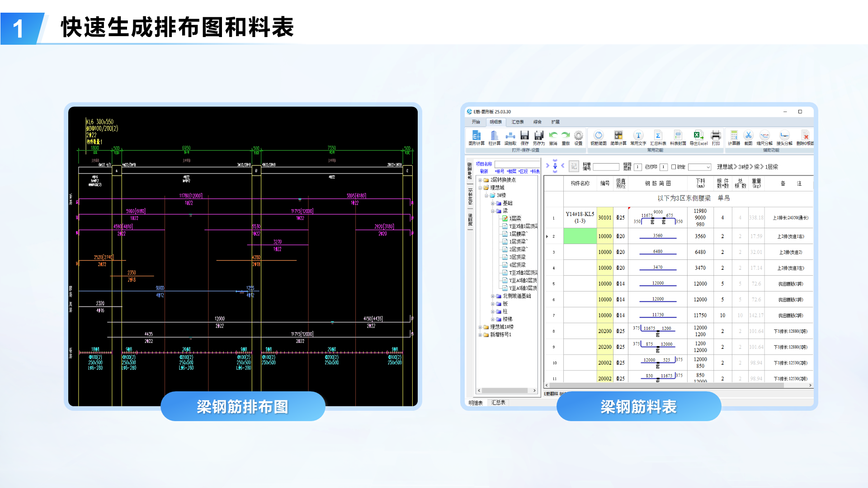
Task: Click the 梁钢筋排布图 blue button
Action: point(243,407)
